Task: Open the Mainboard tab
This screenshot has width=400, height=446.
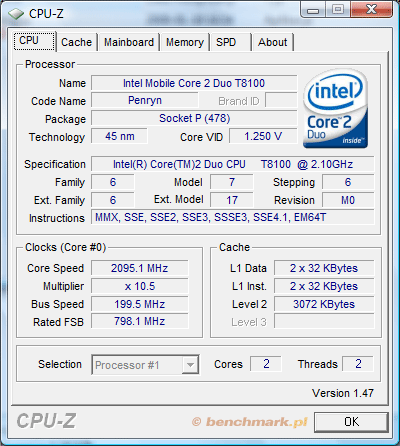Action: point(129,42)
